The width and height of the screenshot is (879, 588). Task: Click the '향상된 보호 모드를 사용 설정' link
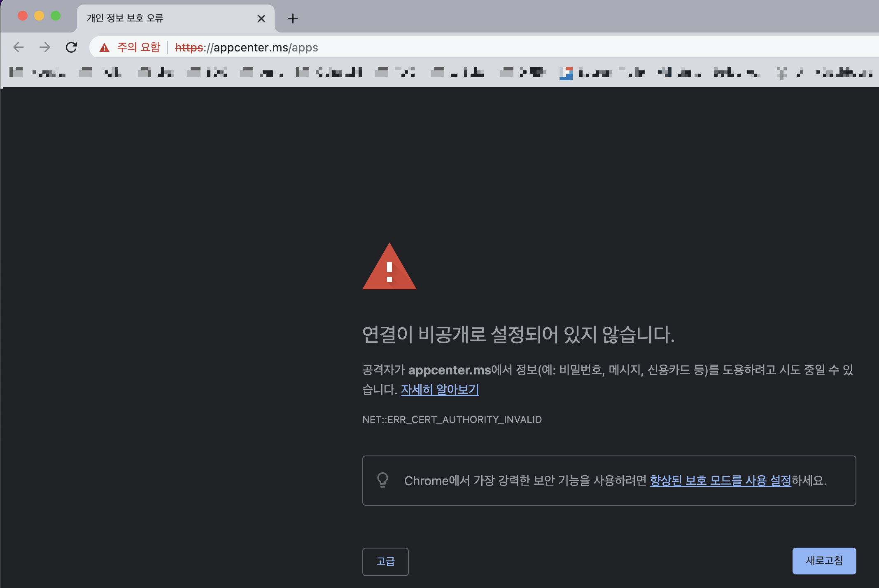tap(720, 480)
